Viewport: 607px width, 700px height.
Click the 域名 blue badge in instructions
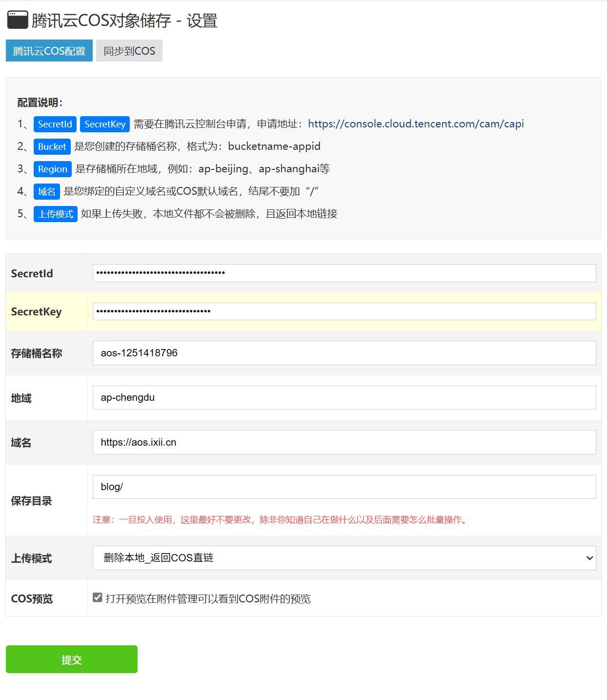coord(47,191)
